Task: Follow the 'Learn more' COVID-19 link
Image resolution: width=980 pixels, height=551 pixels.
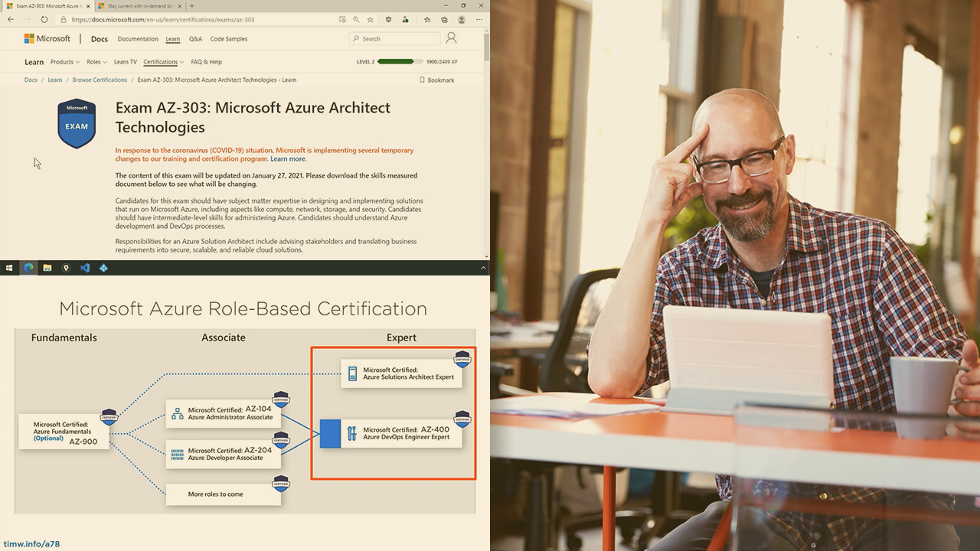Action: coord(288,159)
